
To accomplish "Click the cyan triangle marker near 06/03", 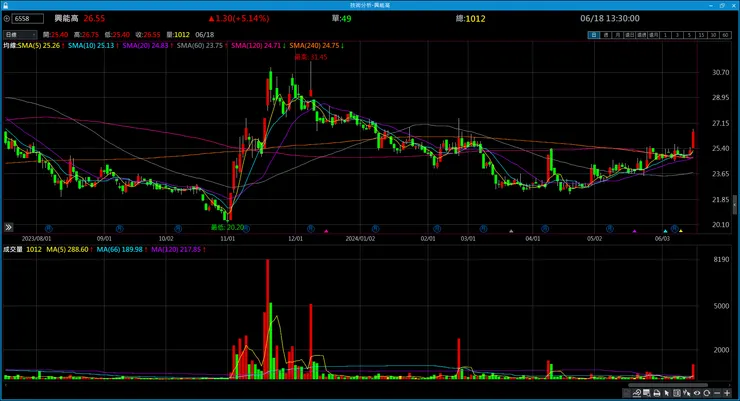I will tap(665, 231).
